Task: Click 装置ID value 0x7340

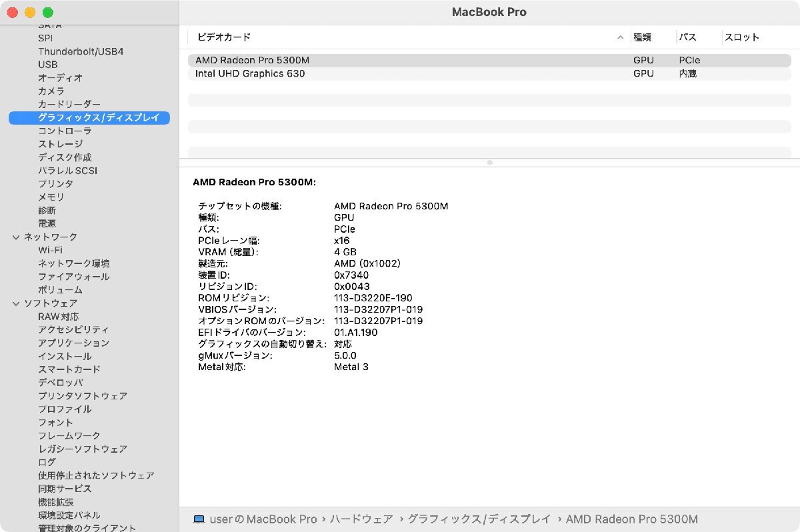Action: tap(351, 275)
